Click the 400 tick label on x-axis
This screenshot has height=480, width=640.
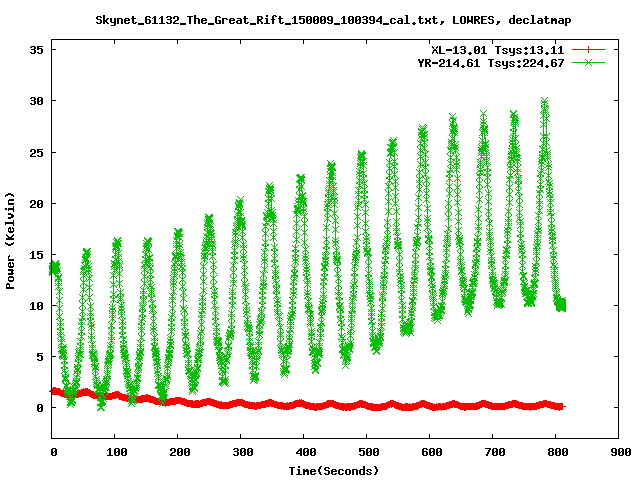point(305,453)
